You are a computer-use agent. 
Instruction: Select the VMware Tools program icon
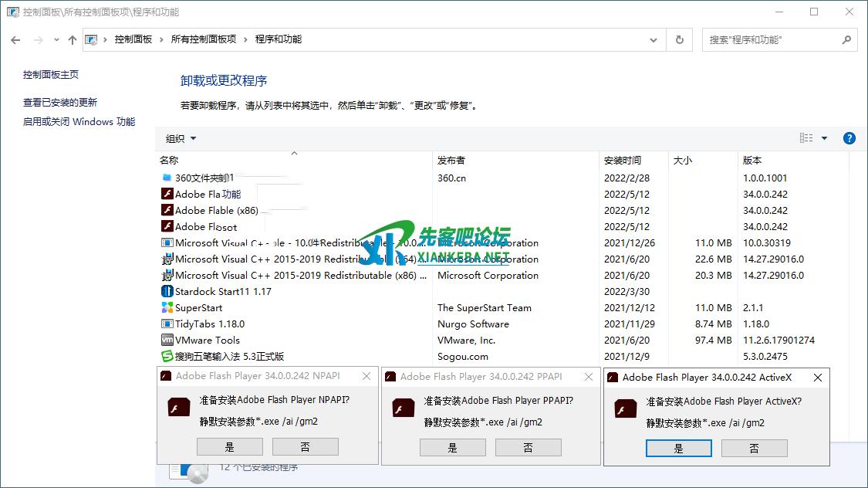coord(167,340)
